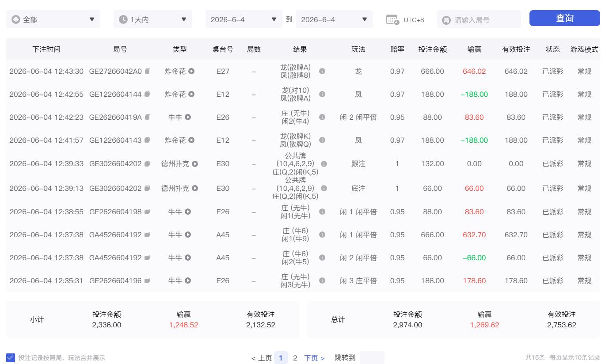Copy round number GE1226604144
This screenshot has width=613, height=364.
(148, 94)
